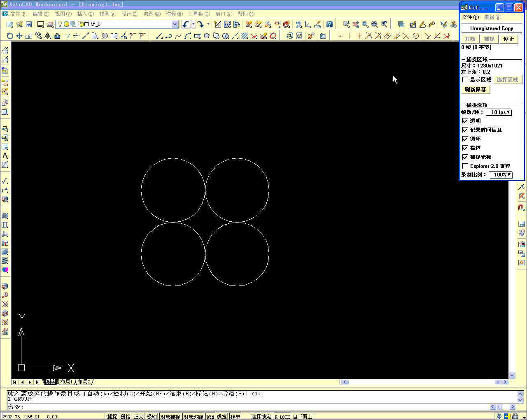527x420 pixels.
Task: Tick the 显示区域 checkbox
Action: (465, 79)
